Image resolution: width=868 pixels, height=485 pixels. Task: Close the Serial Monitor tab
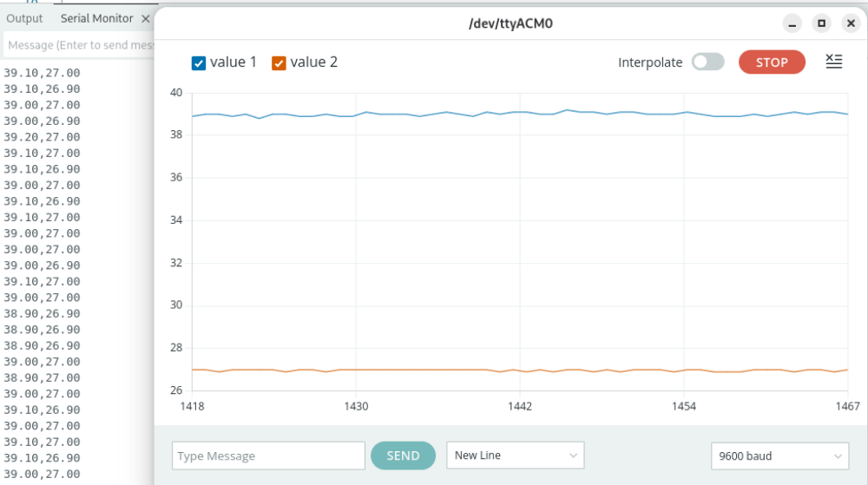(x=146, y=18)
